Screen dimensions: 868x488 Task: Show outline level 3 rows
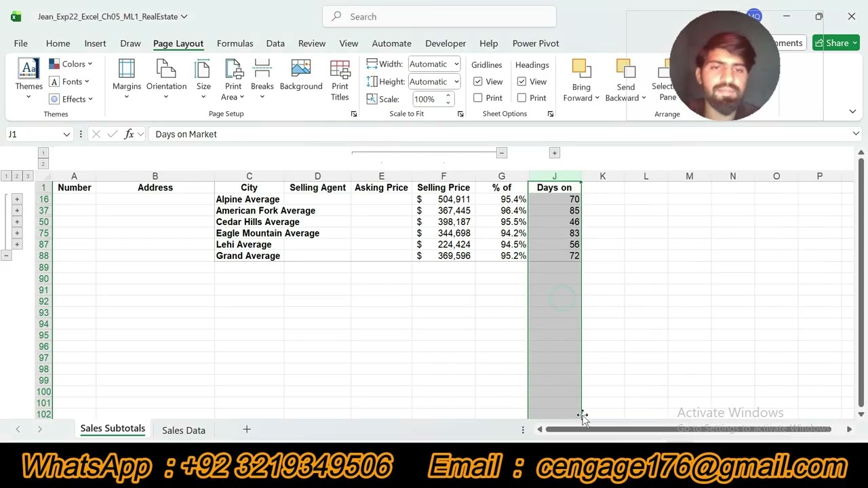pyautogui.click(x=28, y=176)
